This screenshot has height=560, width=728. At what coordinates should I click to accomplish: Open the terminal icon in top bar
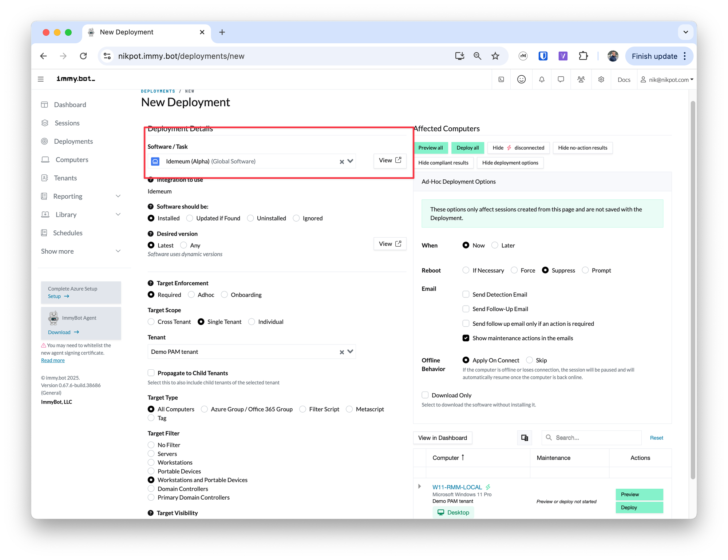tap(501, 80)
